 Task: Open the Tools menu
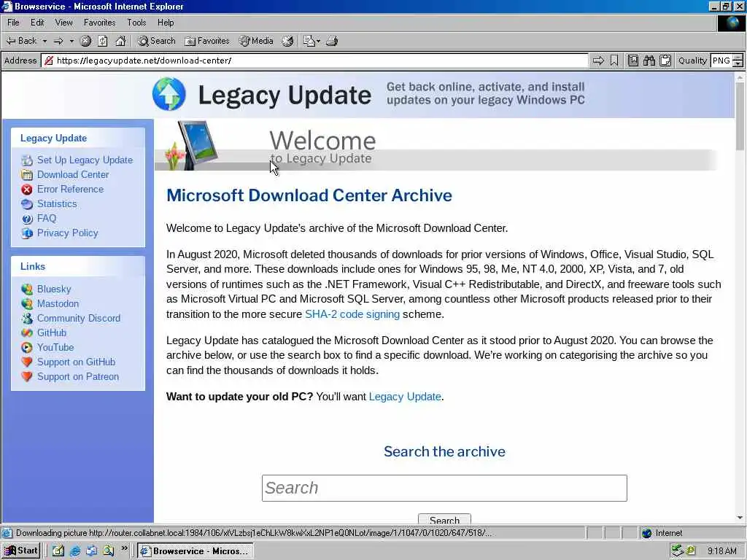pos(136,23)
